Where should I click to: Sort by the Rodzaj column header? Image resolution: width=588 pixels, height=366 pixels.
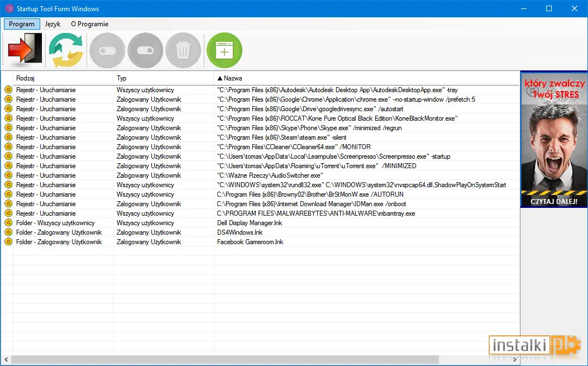tap(63, 78)
